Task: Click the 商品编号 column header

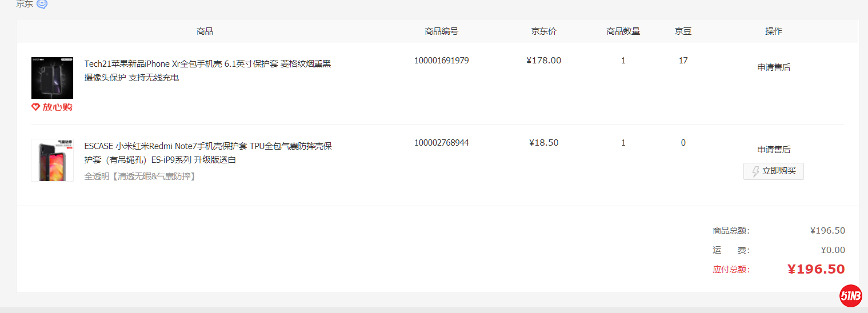Action: point(441,31)
